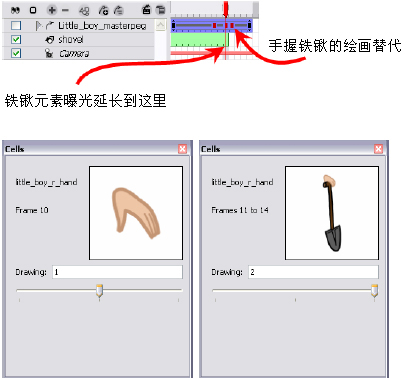This screenshot has width=413, height=378.
Task: Click the shovel-in-hand drawing preview thumbnail
Action: tap(332, 213)
